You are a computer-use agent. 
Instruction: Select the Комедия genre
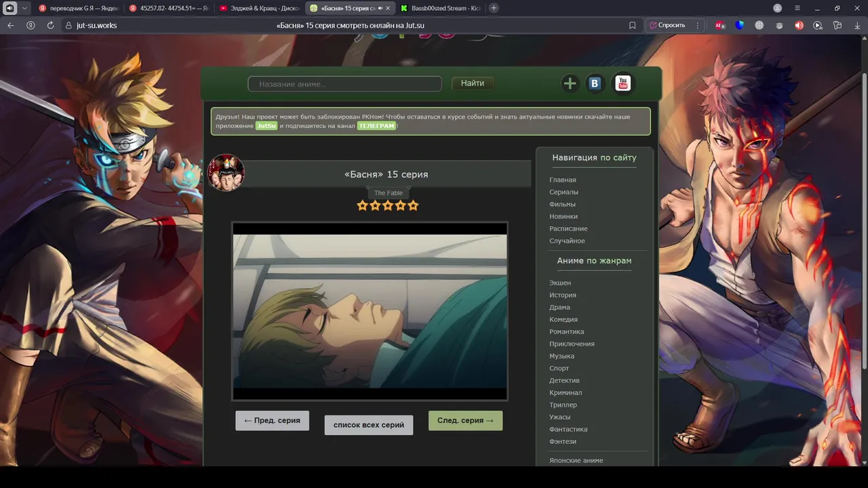coord(564,319)
